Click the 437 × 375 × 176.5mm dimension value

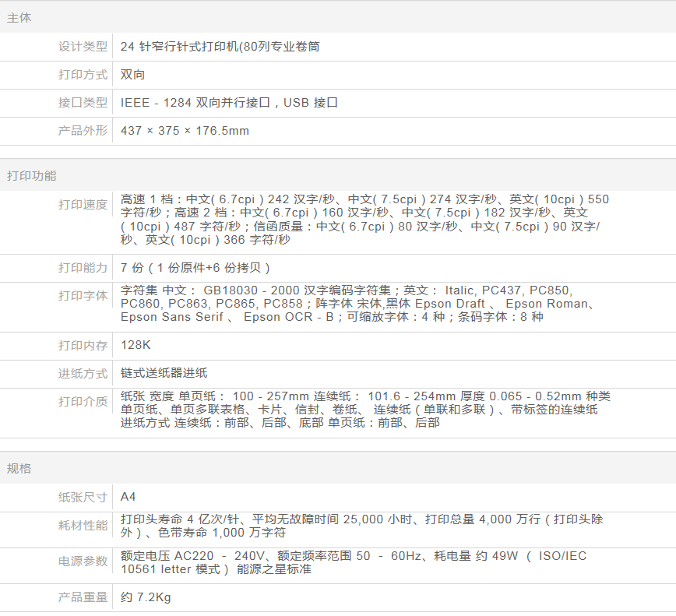[185, 131]
